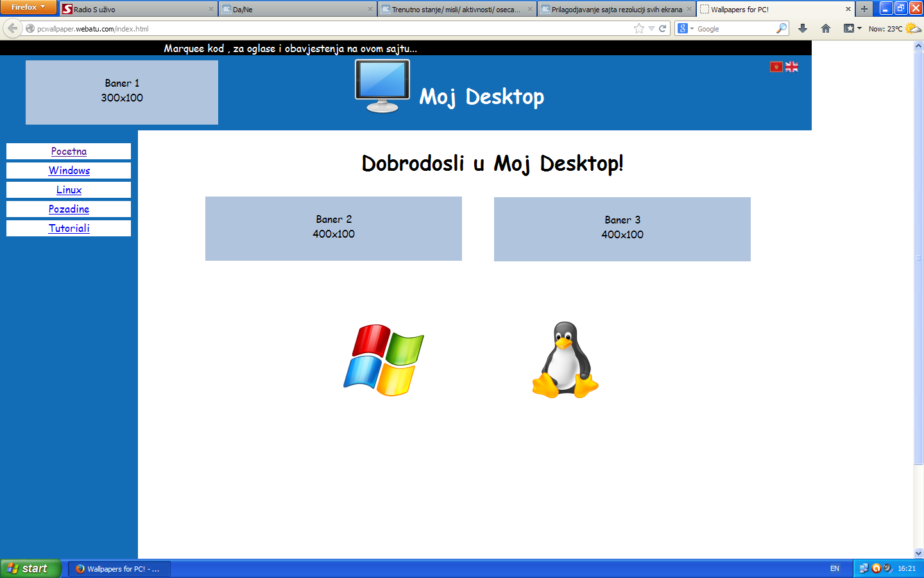The image size is (924, 578).
Task: Open the address bar history dropdown
Action: tap(651, 28)
